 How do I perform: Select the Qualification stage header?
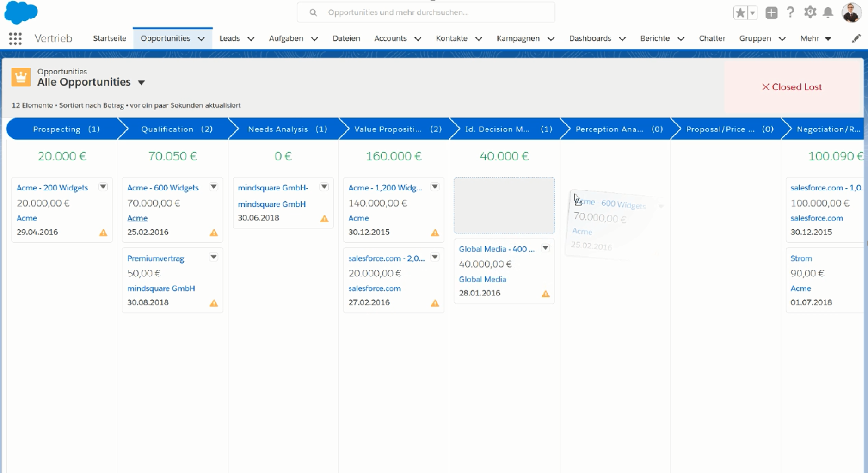177,129
